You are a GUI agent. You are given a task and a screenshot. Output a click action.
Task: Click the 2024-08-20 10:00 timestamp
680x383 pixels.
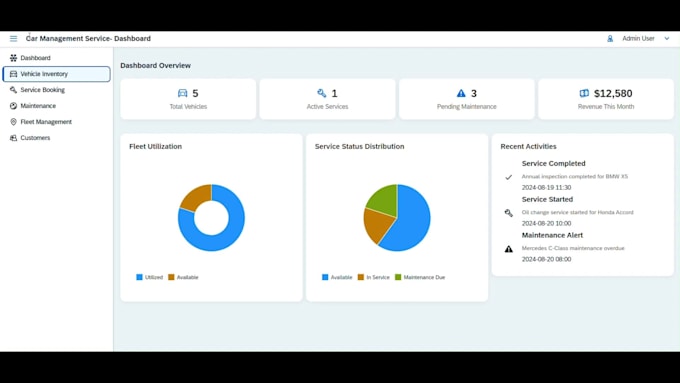click(546, 224)
